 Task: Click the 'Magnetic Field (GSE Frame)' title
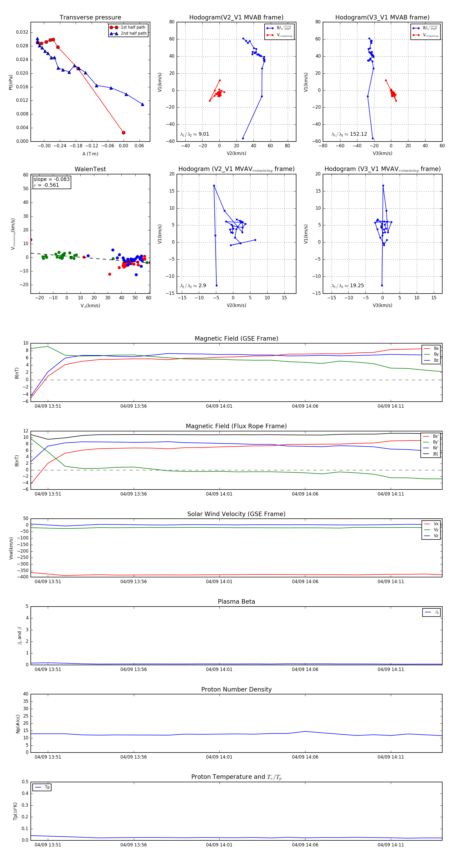click(236, 339)
